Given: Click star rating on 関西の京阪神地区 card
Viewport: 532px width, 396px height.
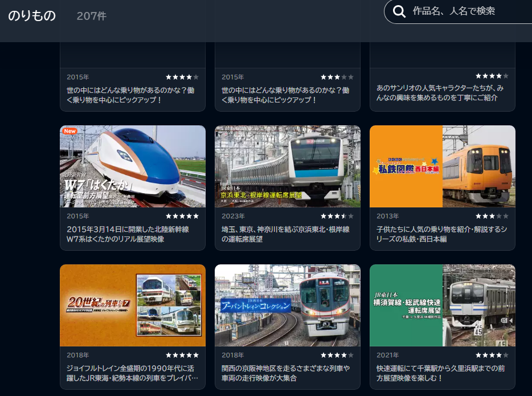Looking at the screenshot, I should point(337,356).
